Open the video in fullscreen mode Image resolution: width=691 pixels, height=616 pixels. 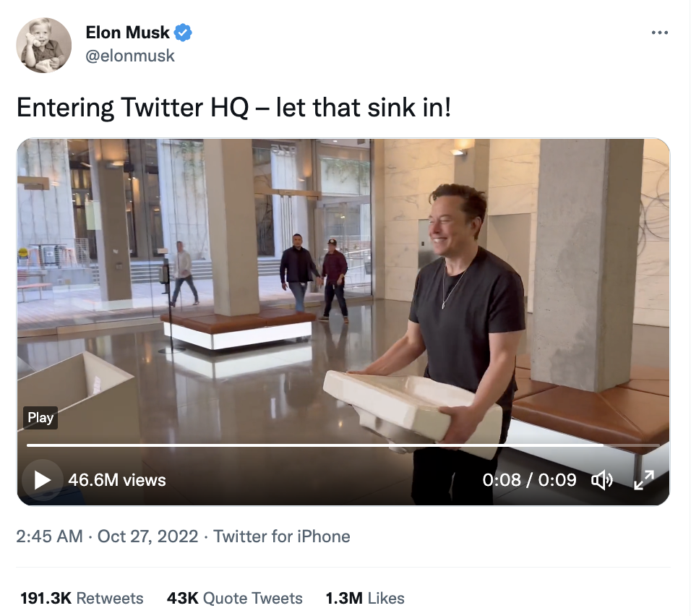pyautogui.click(x=644, y=480)
